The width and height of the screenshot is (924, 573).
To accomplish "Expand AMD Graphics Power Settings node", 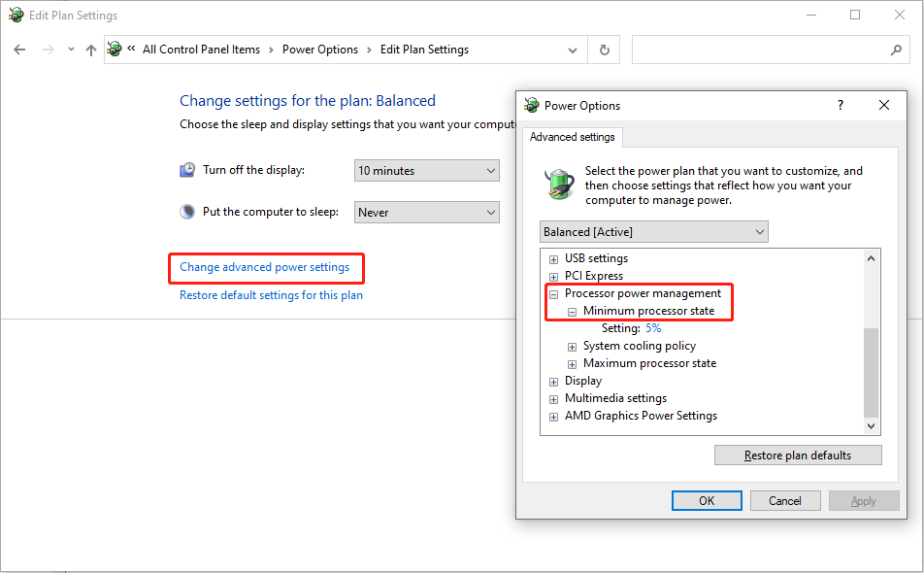I will point(553,417).
